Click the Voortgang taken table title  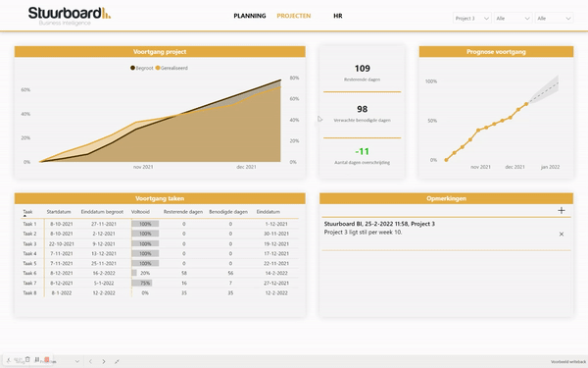(160, 198)
